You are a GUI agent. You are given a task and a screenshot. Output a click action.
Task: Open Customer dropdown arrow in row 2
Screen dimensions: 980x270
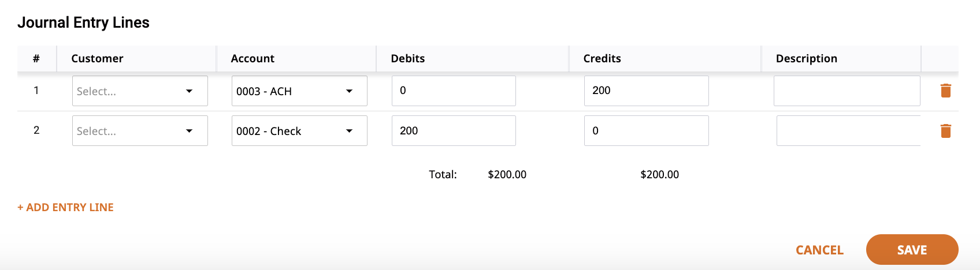(x=189, y=131)
